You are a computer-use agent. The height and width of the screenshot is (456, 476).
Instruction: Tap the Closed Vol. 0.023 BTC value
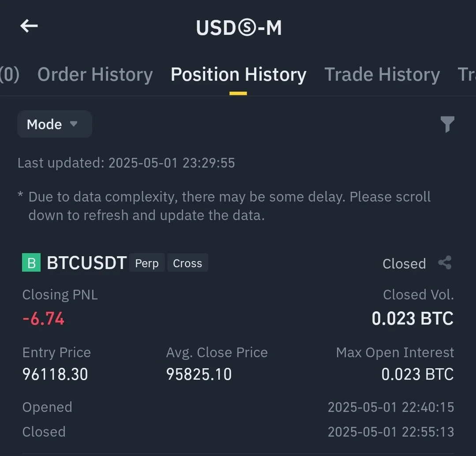(x=412, y=318)
